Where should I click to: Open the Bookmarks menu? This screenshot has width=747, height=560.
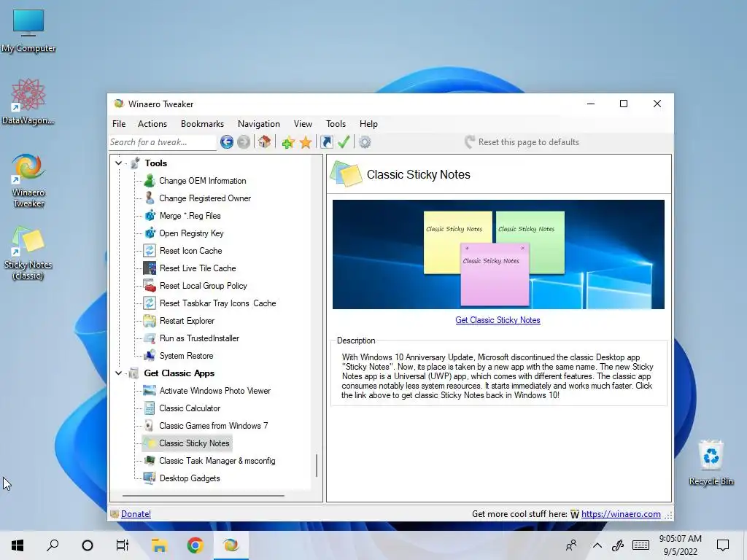203,124
